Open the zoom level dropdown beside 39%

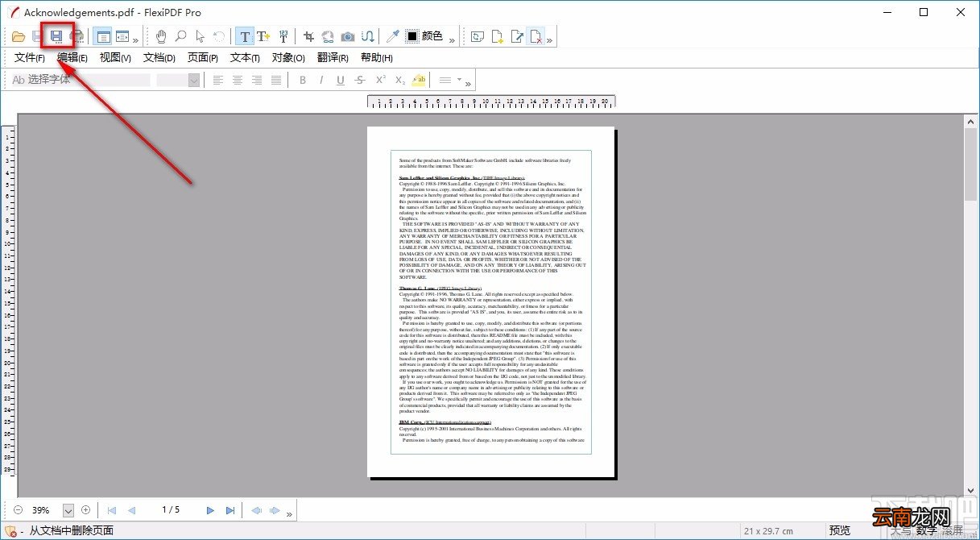click(68, 510)
